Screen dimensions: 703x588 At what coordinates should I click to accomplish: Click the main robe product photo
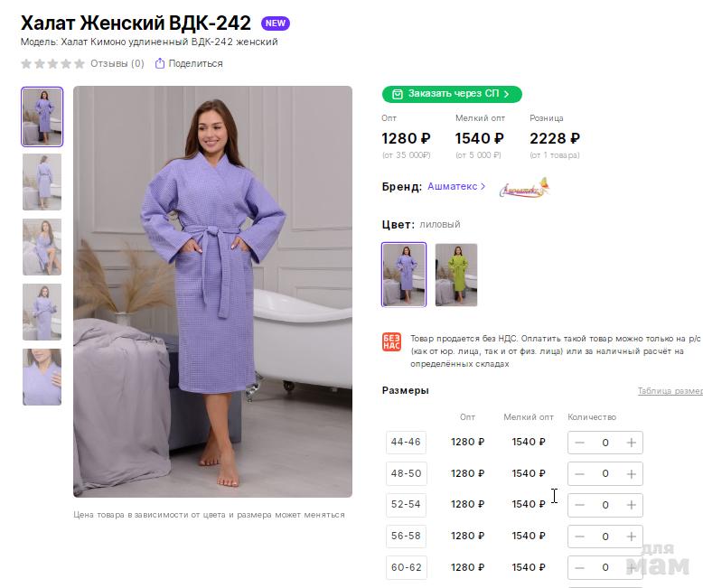click(212, 291)
